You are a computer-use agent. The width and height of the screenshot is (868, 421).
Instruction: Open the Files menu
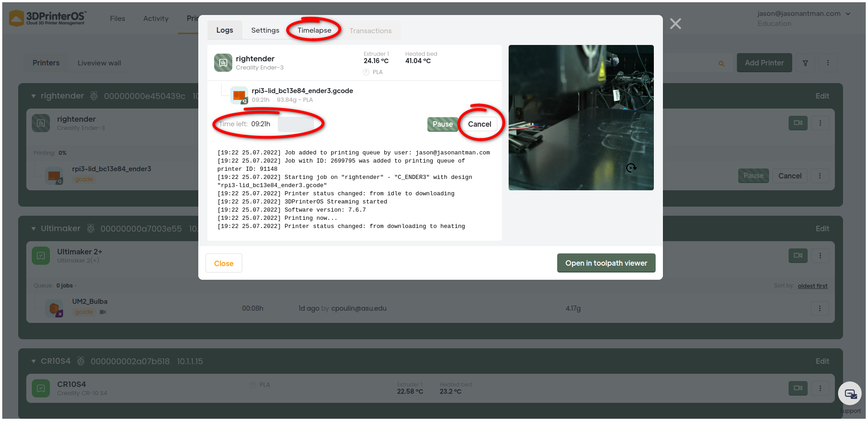click(x=118, y=19)
